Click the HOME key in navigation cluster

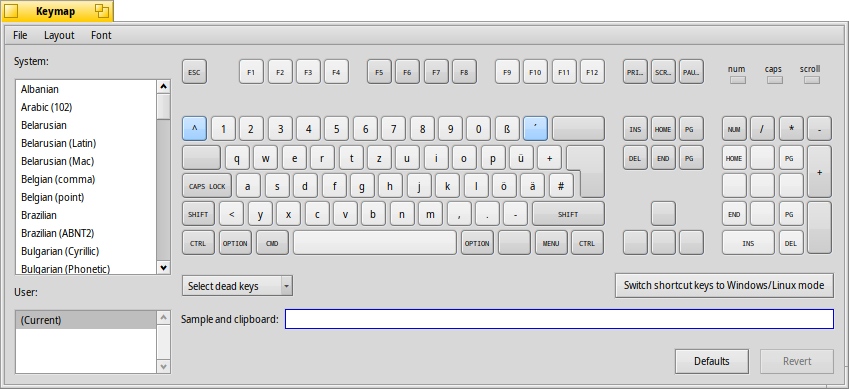[x=663, y=129]
